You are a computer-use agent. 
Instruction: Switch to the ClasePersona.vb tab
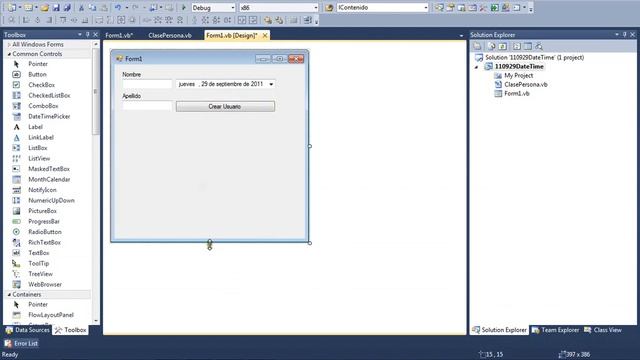click(x=170, y=36)
